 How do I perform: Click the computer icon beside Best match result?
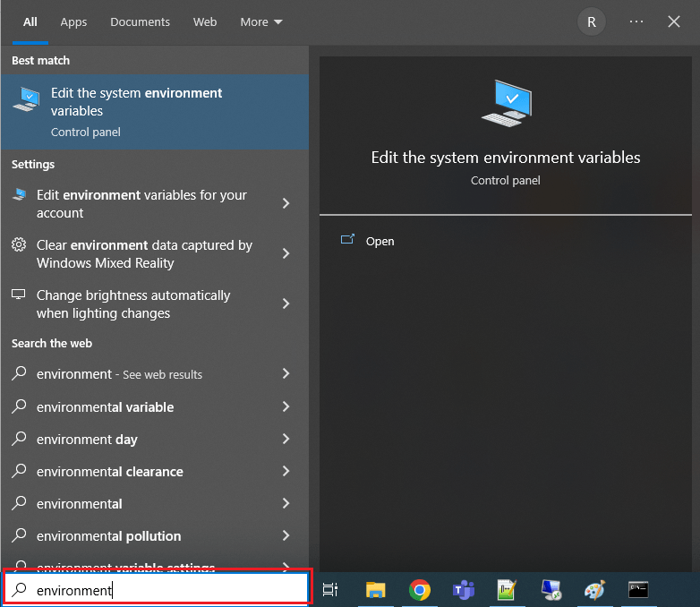click(26, 99)
